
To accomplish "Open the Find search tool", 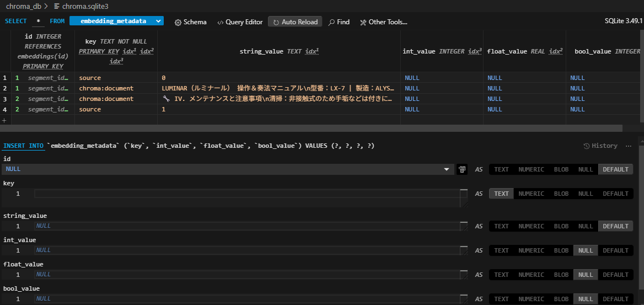I will click(x=339, y=22).
